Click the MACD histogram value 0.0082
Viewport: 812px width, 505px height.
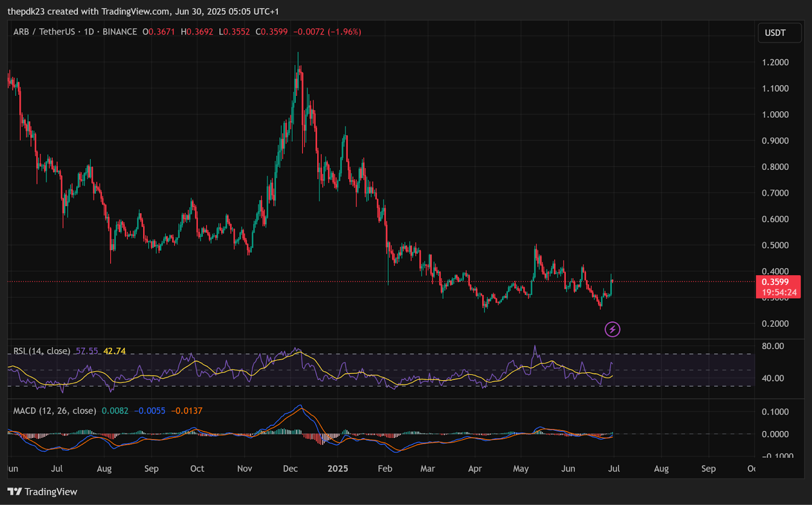tap(115, 411)
